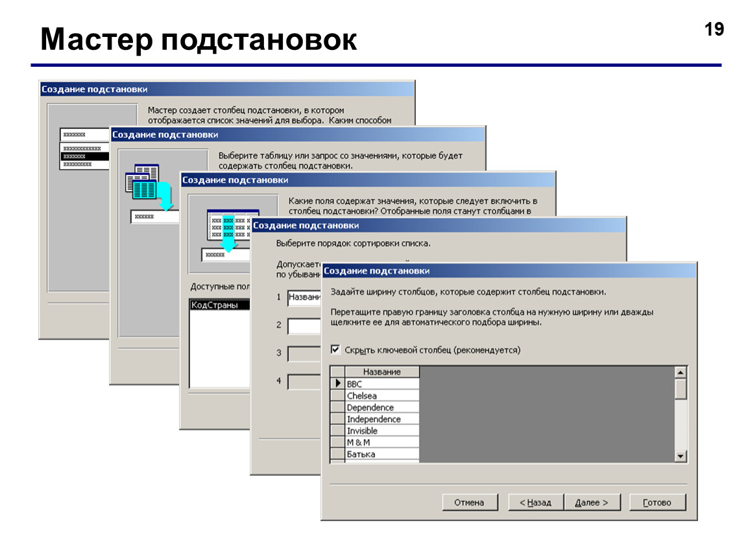The height and width of the screenshot is (560, 746).
Task: Click the scroll up arrow in preview grid
Action: (680, 372)
